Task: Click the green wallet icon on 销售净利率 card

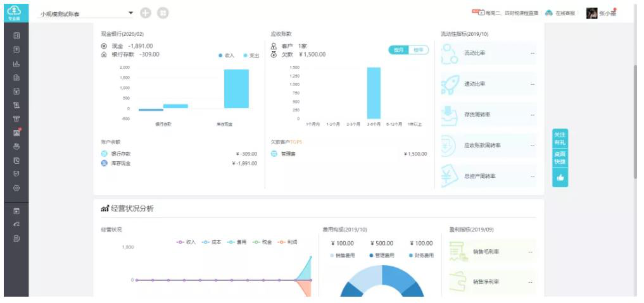Action: [x=458, y=281]
